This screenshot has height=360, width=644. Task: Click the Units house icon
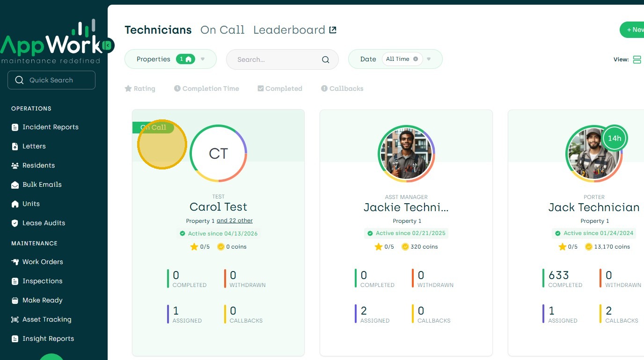point(15,204)
